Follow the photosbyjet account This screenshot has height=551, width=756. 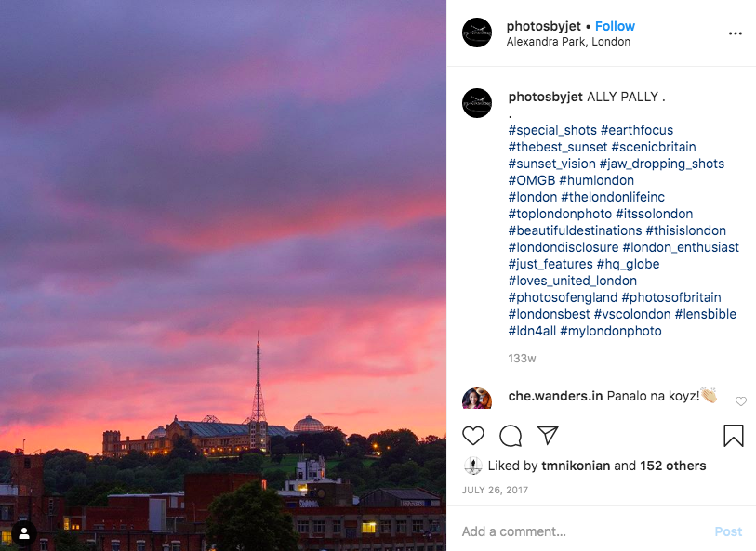pos(615,26)
